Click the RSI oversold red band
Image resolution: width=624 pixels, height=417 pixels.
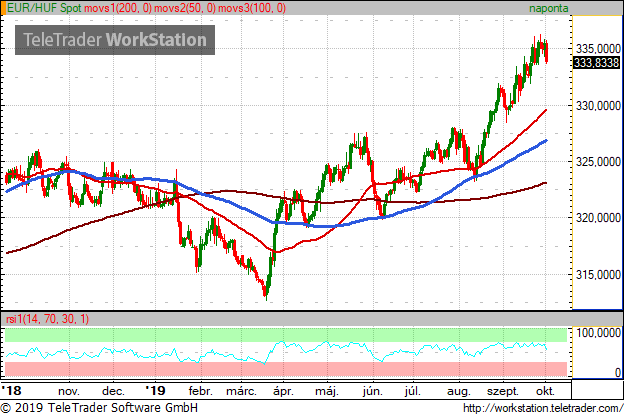tap(286, 369)
